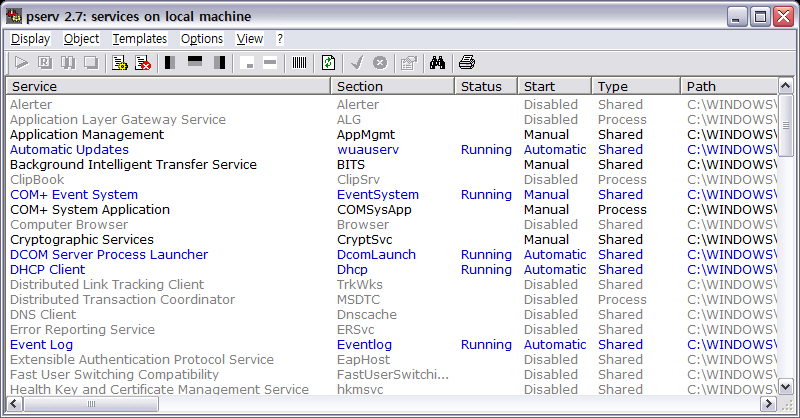The image size is (800, 418).
Task: Sort by the Section column header
Action: tap(392, 86)
